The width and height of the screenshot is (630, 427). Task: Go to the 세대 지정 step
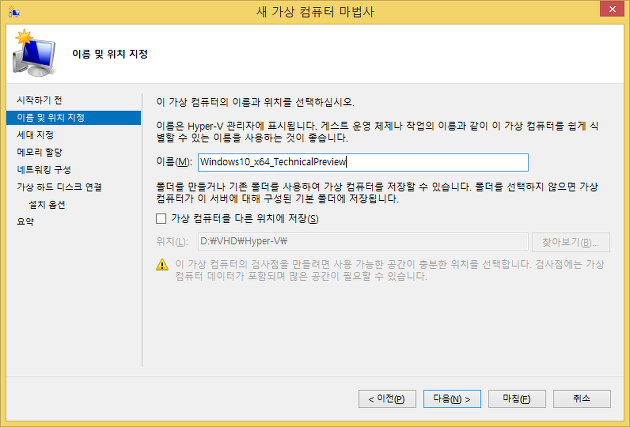(x=35, y=135)
